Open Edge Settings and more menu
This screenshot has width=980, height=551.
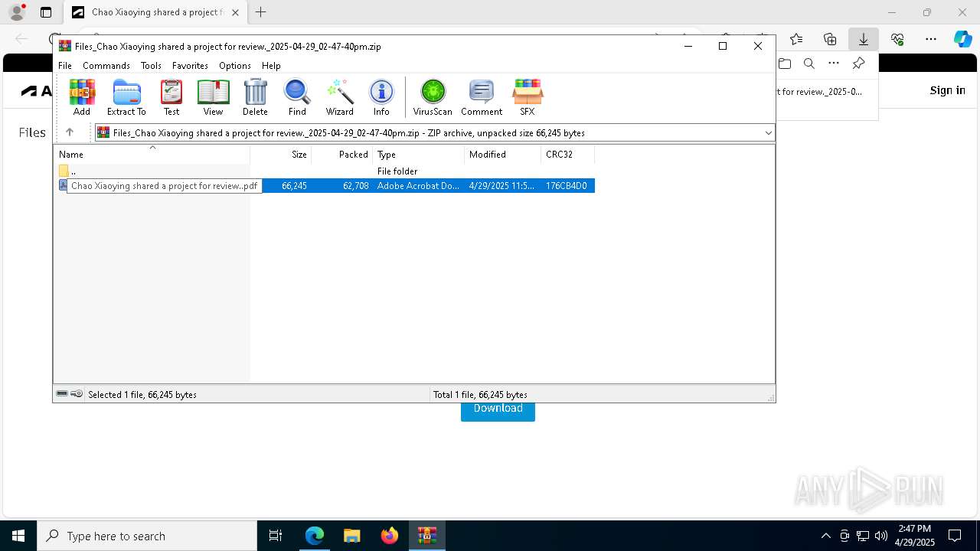point(931,39)
